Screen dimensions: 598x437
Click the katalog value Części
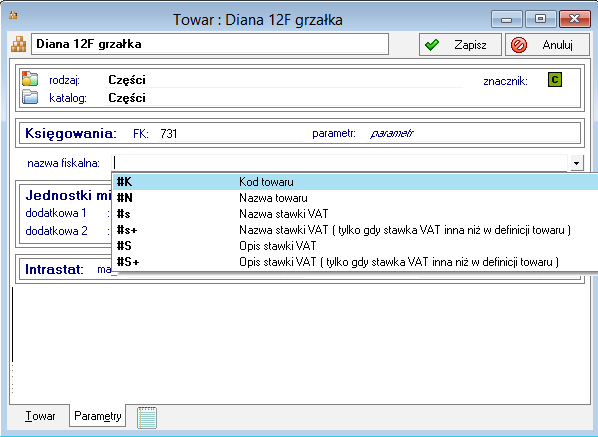(127, 98)
